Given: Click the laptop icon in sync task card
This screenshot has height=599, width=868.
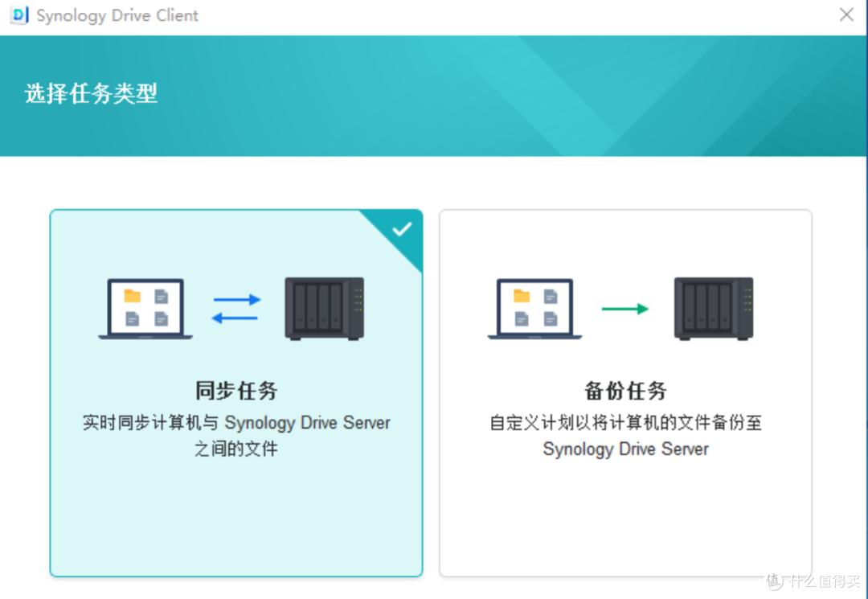Looking at the screenshot, I should coord(145,309).
